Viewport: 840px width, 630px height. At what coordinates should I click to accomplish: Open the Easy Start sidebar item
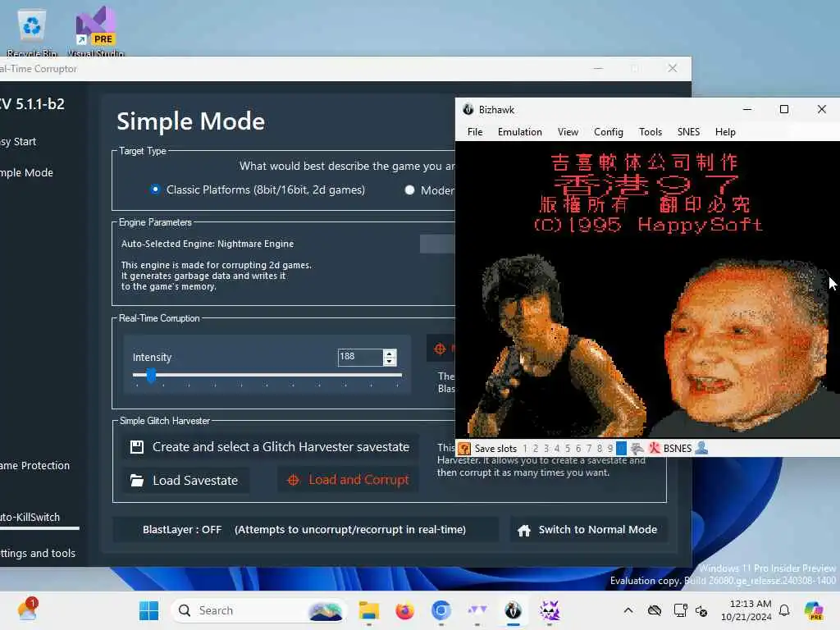[18, 141]
